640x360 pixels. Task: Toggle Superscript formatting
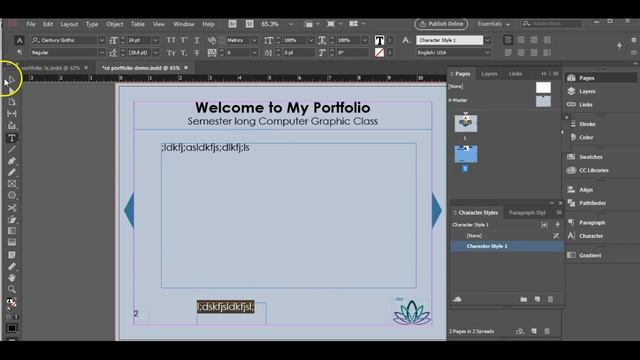tap(184, 40)
